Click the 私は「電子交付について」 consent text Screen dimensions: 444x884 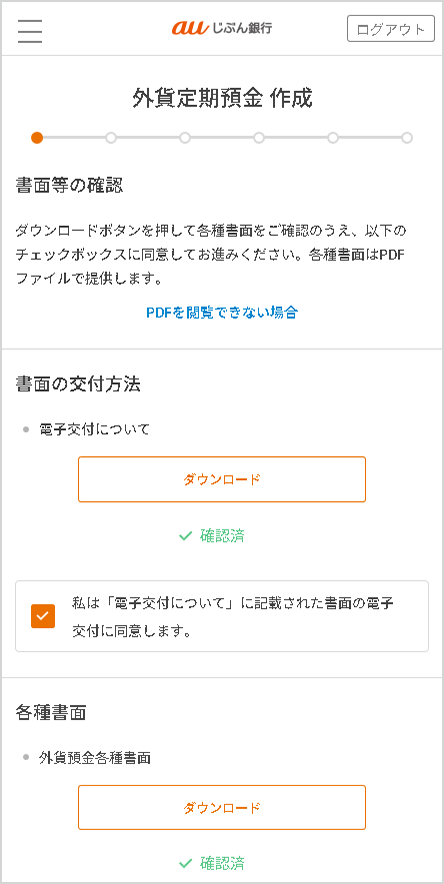click(233, 617)
